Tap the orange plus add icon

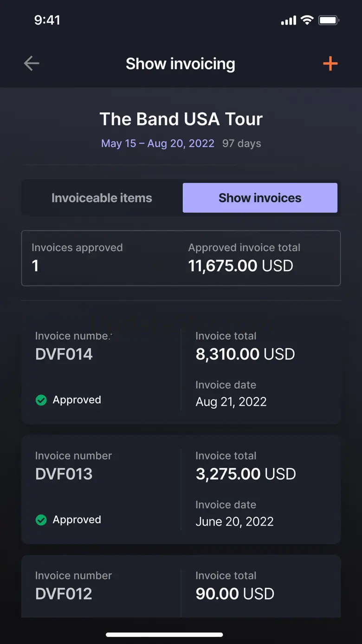pos(330,64)
